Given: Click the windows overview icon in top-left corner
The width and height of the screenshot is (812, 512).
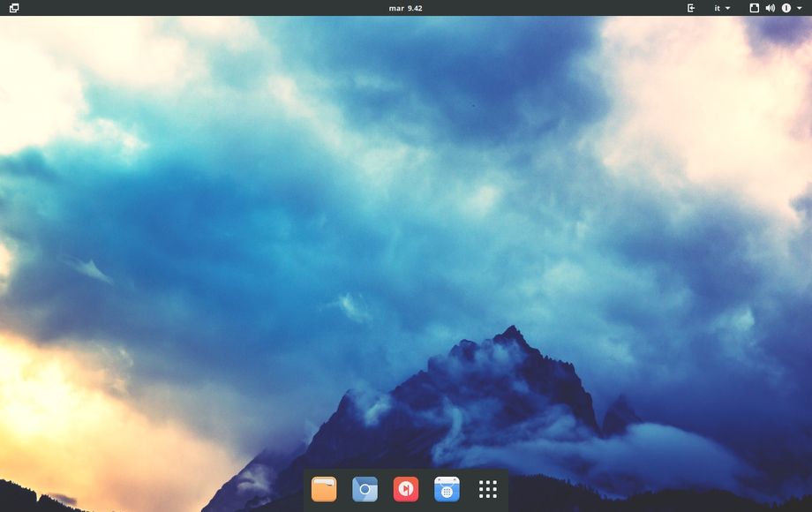Looking at the screenshot, I should click(x=13, y=8).
